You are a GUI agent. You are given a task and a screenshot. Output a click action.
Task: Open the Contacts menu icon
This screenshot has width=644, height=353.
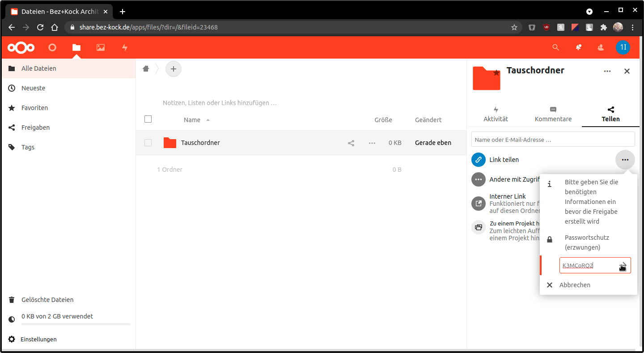click(x=601, y=47)
